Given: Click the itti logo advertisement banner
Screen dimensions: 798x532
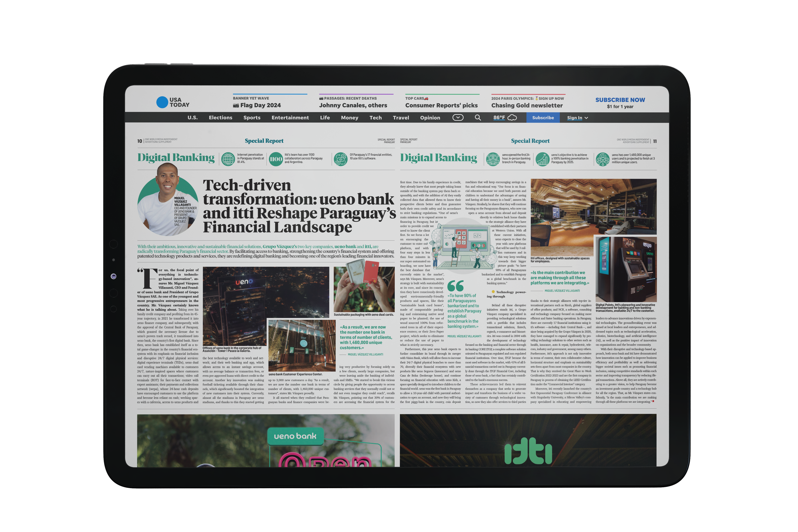Looking at the screenshot, I should [x=528, y=440].
